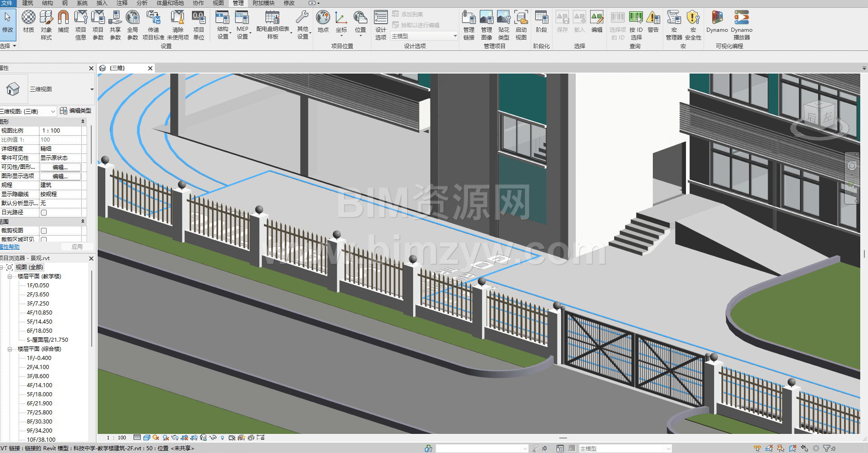Toggle the 日光路径 checkbox

[44, 212]
